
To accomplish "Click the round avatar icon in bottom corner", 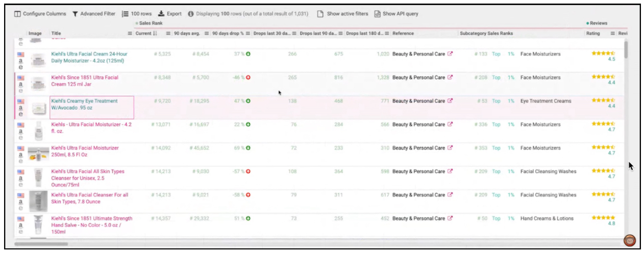I will (x=629, y=241).
